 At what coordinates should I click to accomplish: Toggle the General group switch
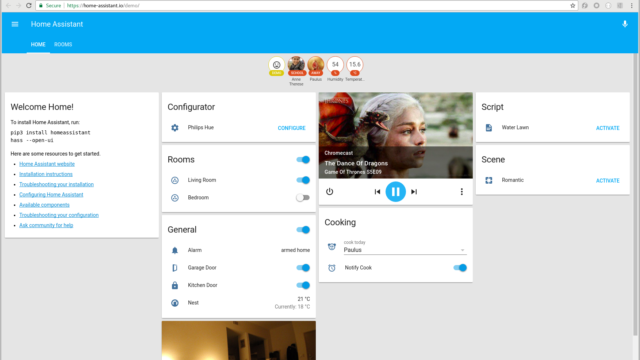pos(303,230)
